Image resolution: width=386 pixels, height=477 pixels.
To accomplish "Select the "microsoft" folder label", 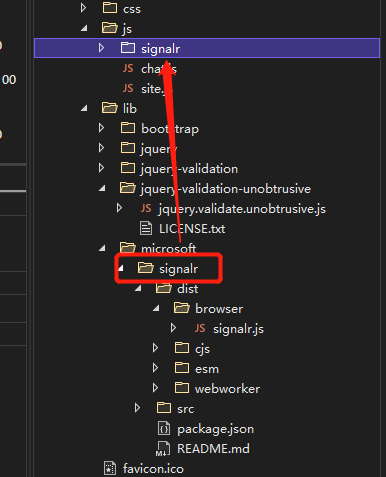I will click(x=168, y=249).
